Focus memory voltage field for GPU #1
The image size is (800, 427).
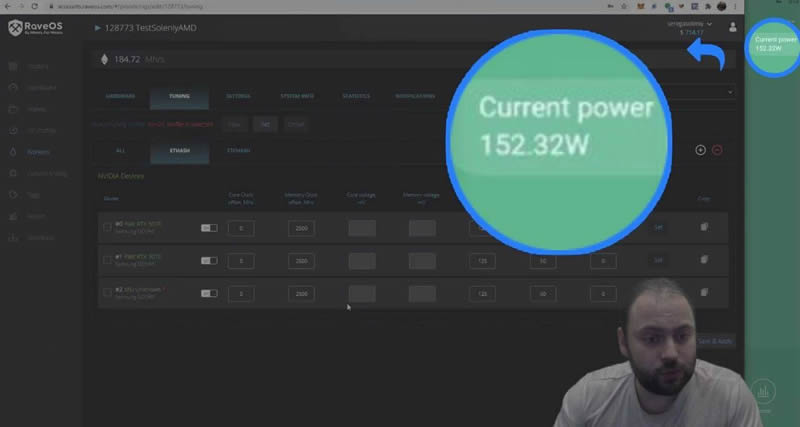422,261
